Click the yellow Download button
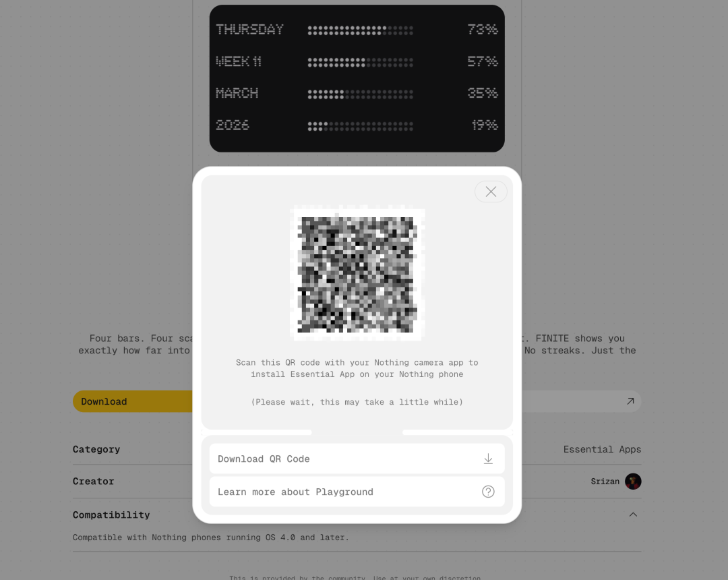The height and width of the screenshot is (580, 728). pyautogui.click(x=133, y=401)
